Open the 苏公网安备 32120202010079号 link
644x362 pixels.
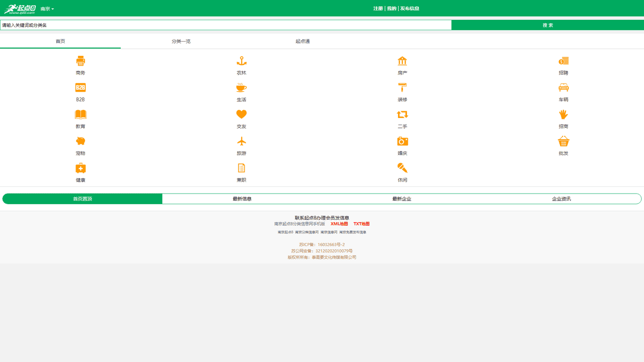tap(322, 251)
